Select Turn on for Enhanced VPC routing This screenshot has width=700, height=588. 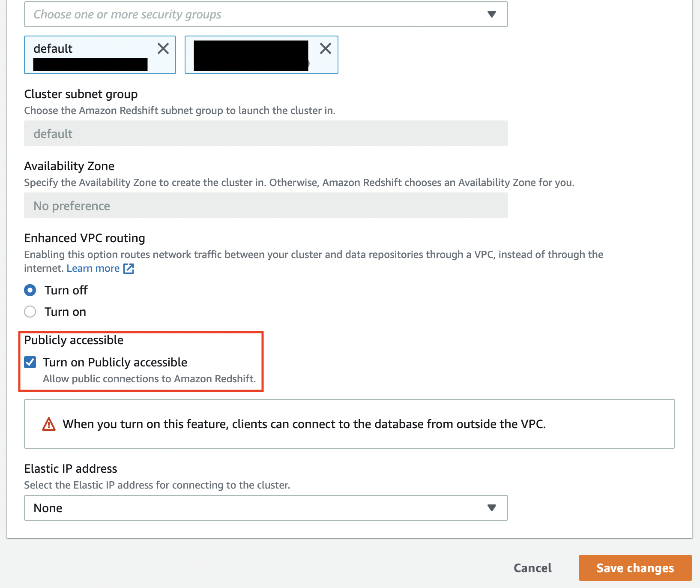[30, 312]
